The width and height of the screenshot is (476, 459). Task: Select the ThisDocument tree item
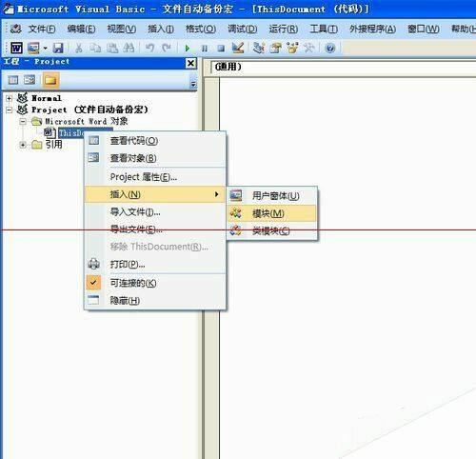[71, 133]
